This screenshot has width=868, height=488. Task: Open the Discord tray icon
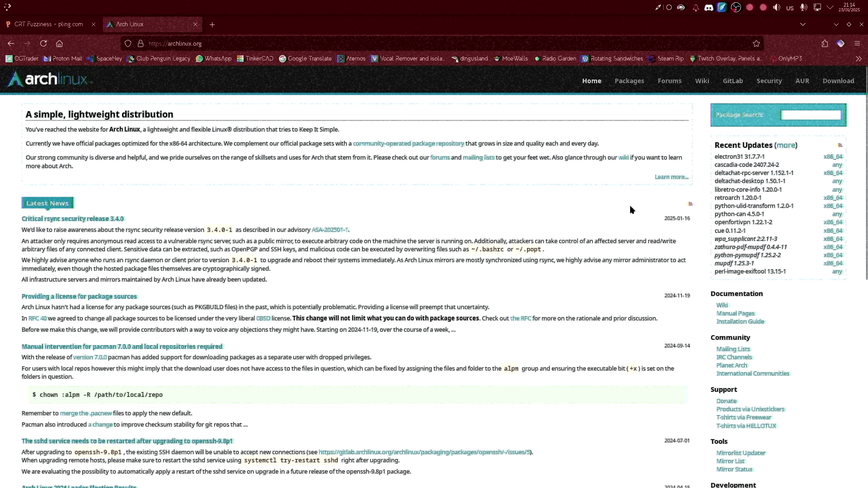pyautogui.click(x=709, y=8)
